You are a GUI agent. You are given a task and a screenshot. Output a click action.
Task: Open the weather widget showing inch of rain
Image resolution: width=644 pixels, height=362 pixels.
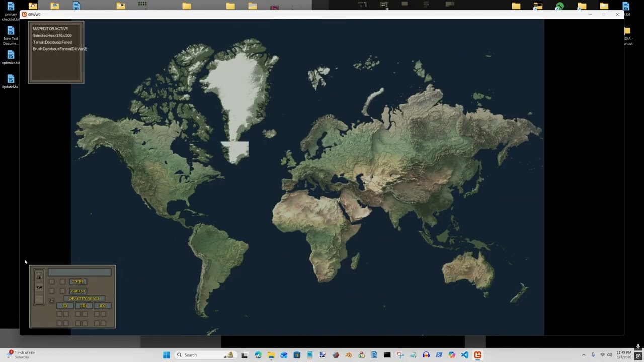pos(21,355)
